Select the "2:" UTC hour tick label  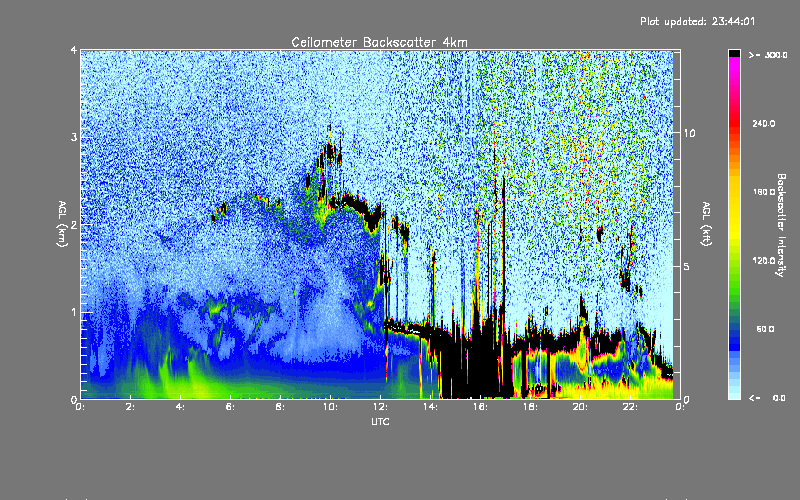click(131, 407)
